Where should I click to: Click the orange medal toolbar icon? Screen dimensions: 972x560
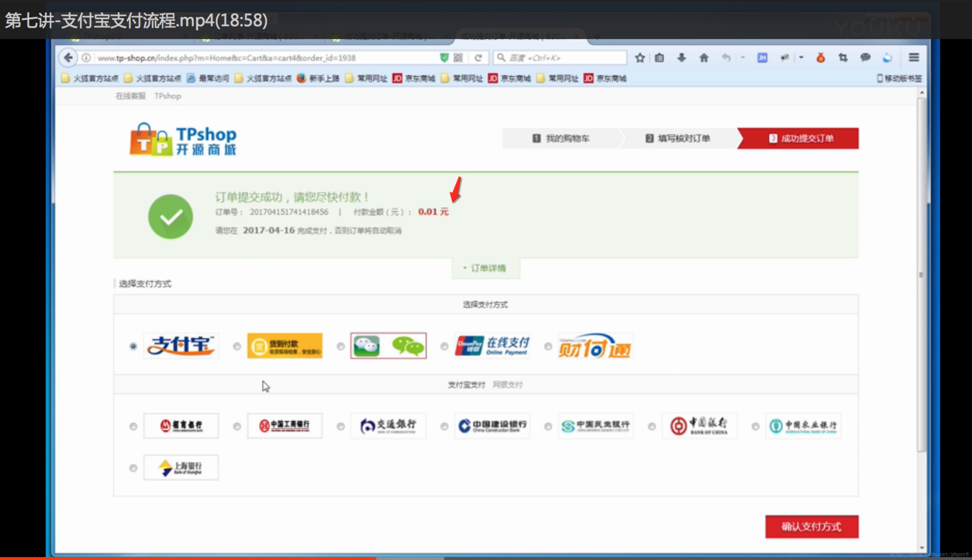pos(821,58)
